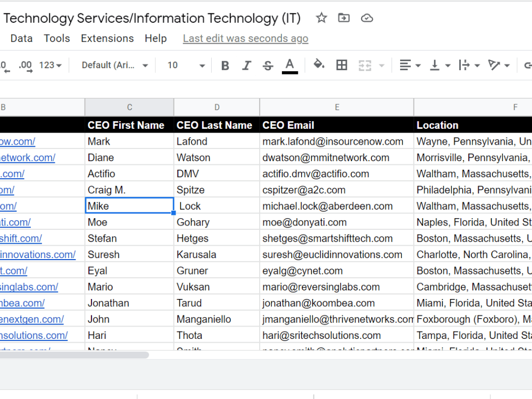532x399 pixels.
Task: Select the cell 'michael.lock@aberdeen.com'
Action: click(337, 206)
